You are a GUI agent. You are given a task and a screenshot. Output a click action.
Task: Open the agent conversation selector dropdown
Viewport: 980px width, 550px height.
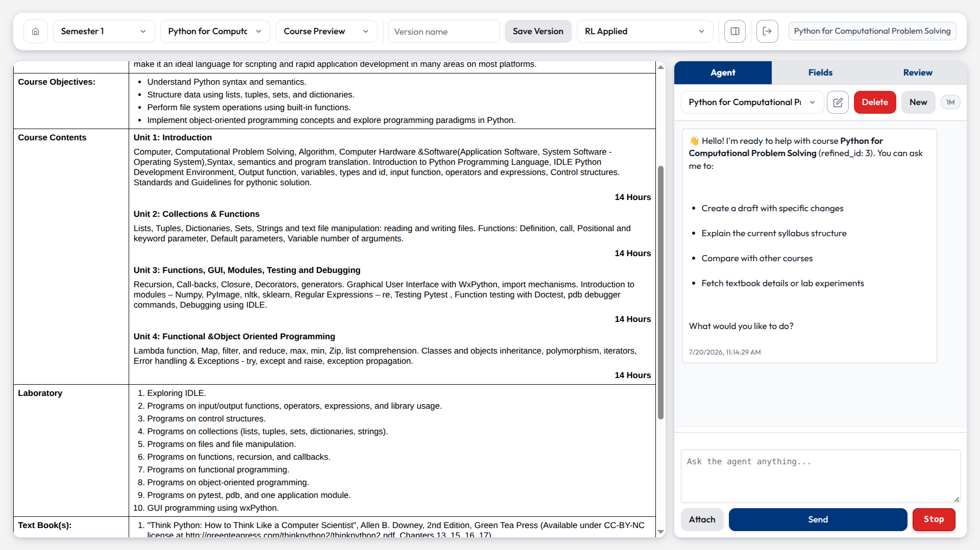click(752, 103)
